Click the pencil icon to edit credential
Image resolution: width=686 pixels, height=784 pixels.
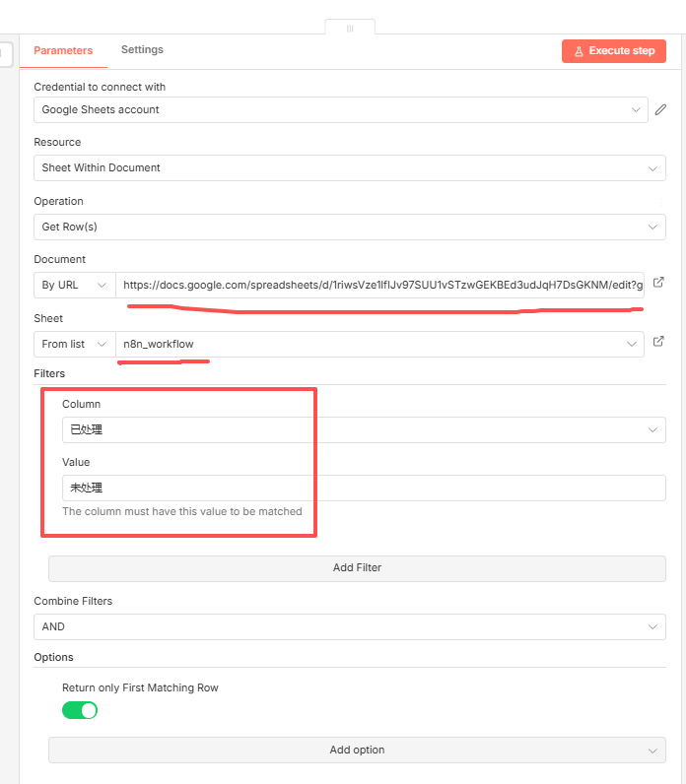[660, 110]
